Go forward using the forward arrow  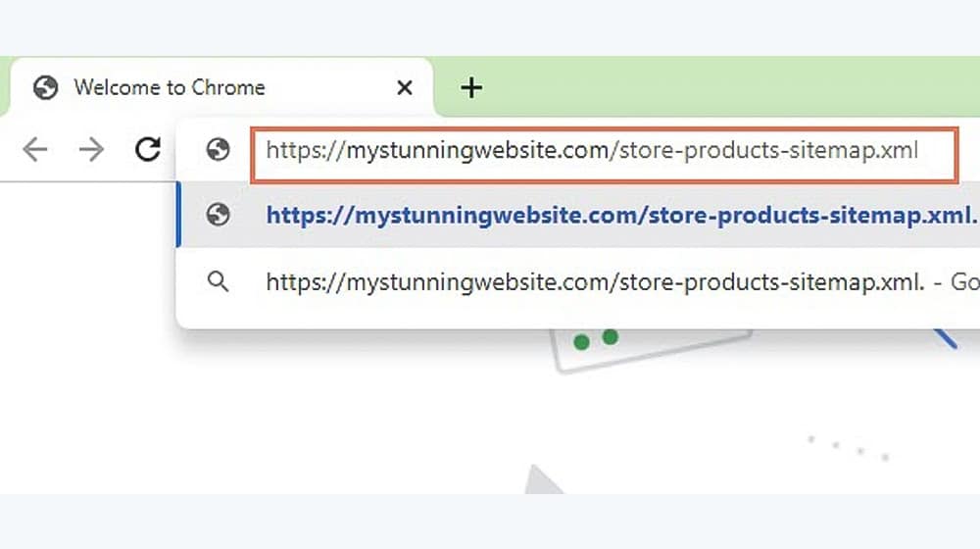tap(91, 149)
